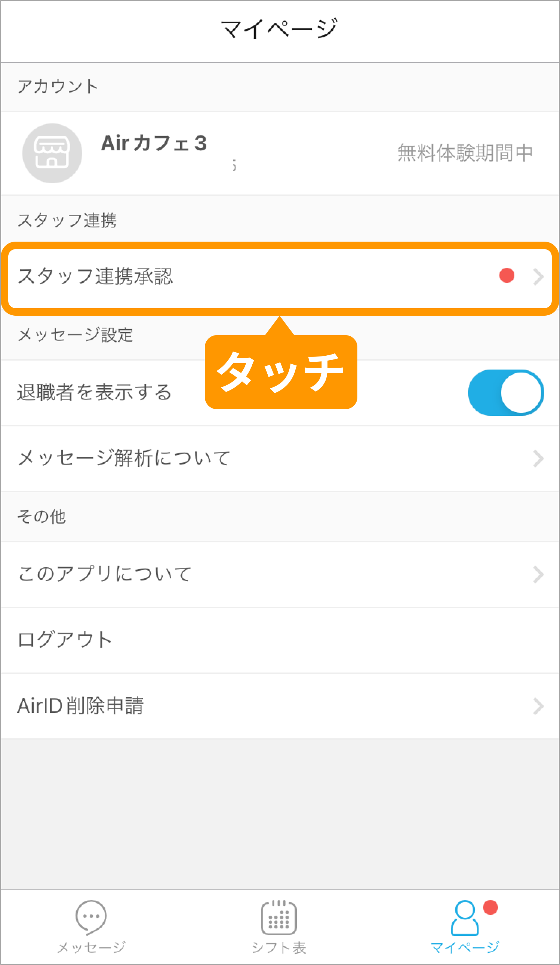Tap the ログアウト row

pos(280,640)
